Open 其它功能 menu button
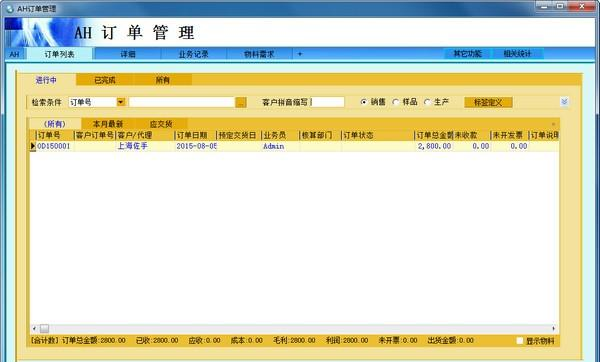The image size is (600, 362). [468, 54]
